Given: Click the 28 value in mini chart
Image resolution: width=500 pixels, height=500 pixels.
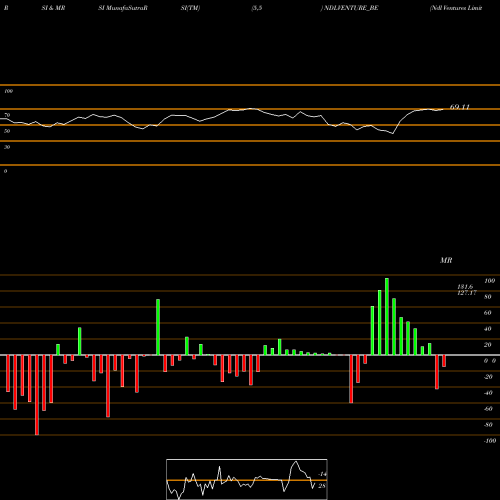Looking at the screenshot, I should (322, 486).
